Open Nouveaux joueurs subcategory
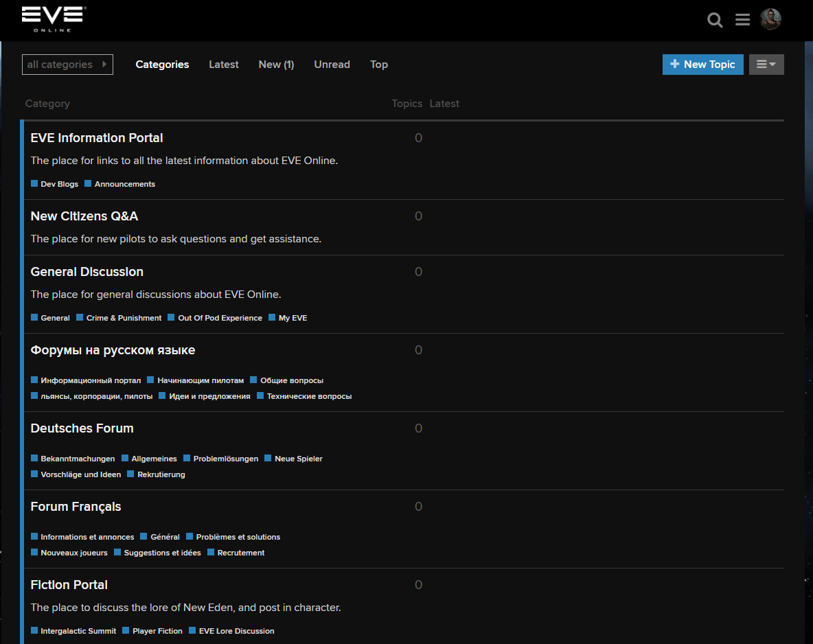The width and height of the screenshot is (813, 644). [x=69, y=553]
